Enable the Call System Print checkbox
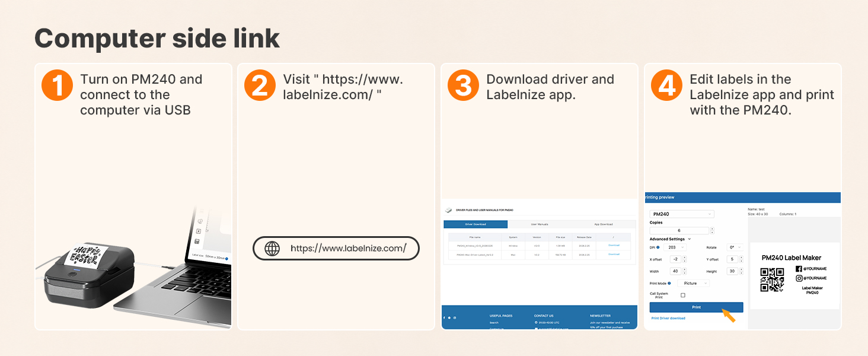The width and height of the screenshot is (868, 356). pyautogui.click(x=683, y=295)
